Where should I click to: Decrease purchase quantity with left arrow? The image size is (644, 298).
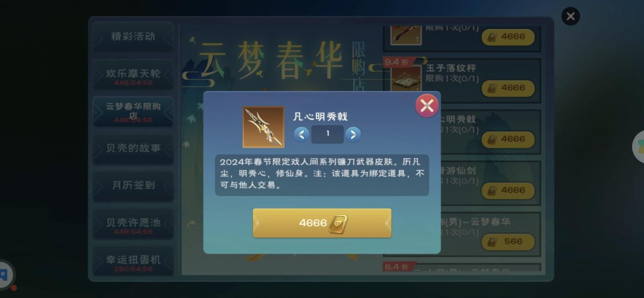(302, 134)
